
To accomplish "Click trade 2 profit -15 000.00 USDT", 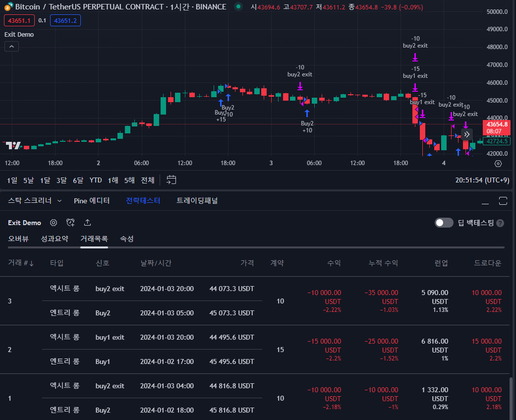I will point(324,346).
